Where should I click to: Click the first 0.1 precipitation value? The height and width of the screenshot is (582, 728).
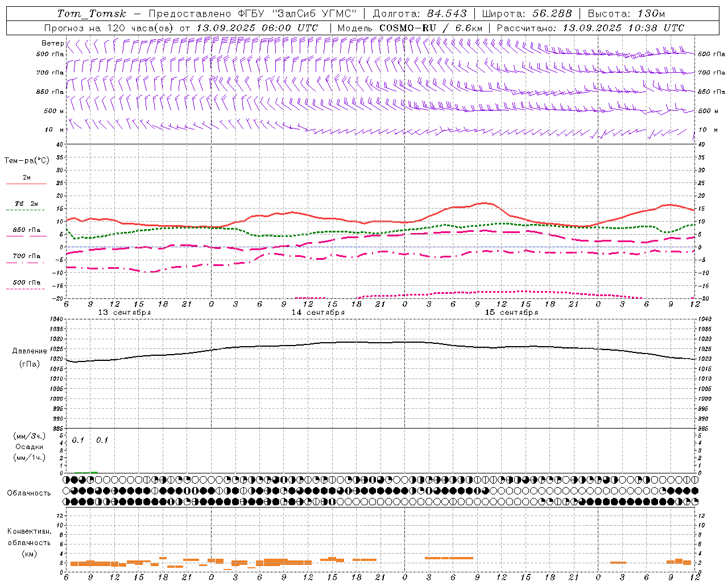[78, 440]
